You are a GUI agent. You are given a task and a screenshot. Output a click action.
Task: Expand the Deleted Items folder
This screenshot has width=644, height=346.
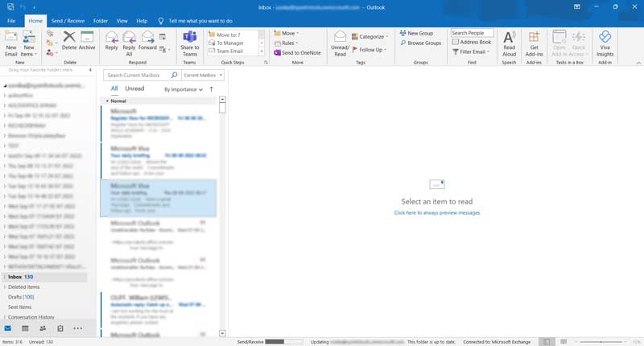[5, 287]
